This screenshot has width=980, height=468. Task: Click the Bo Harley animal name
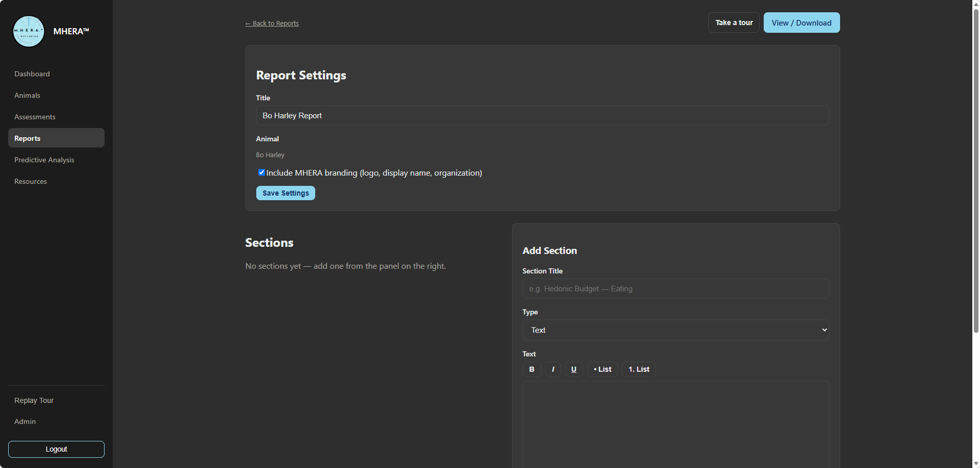coord(270,155)
